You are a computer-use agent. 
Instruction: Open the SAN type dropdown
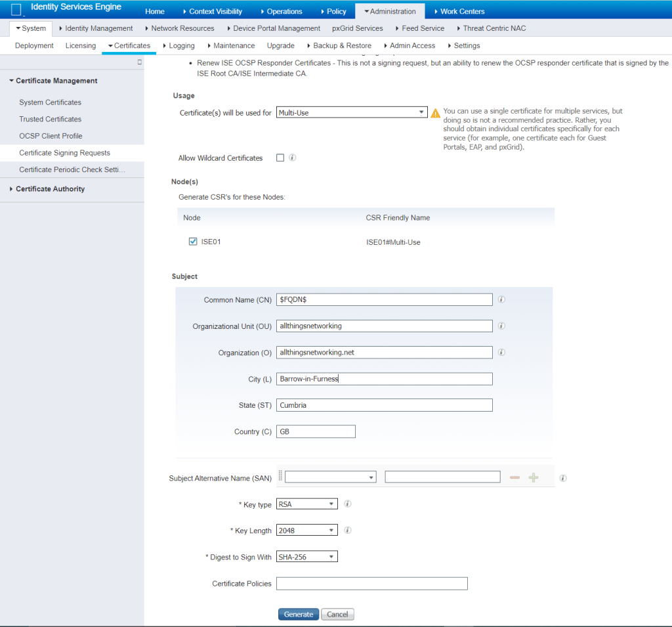(x=331, y=477)
